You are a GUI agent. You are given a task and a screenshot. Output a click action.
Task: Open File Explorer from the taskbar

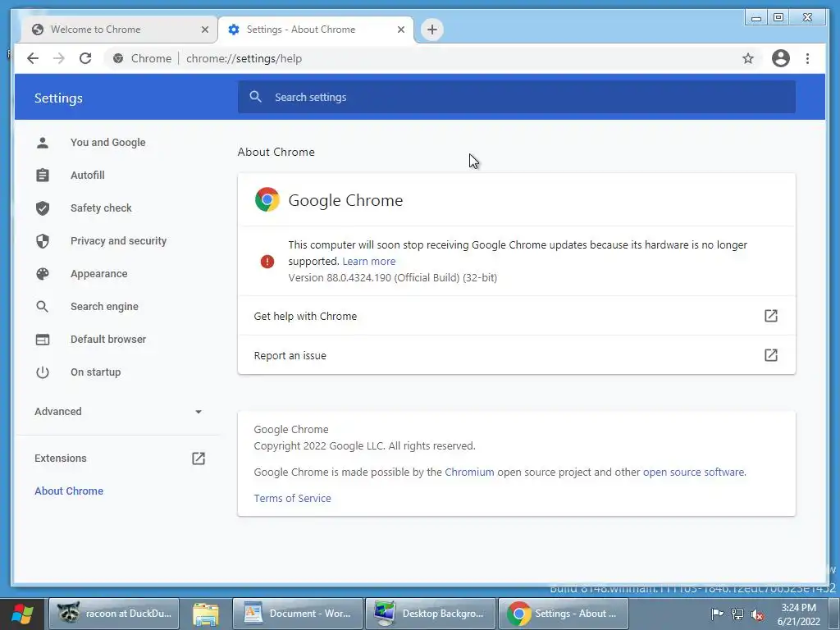coord(206,614)
